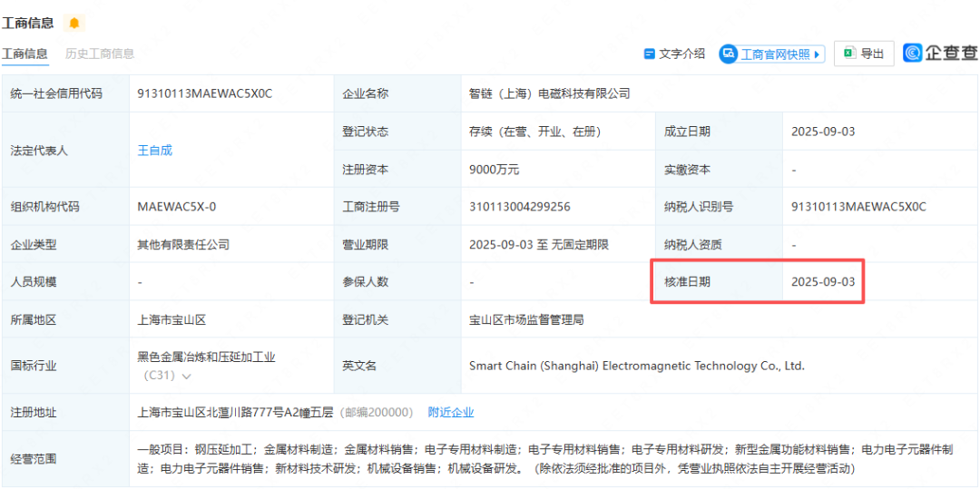
Task: Click the orange bell notification icon
Action: pyautogui.click(x=74, y=23)
